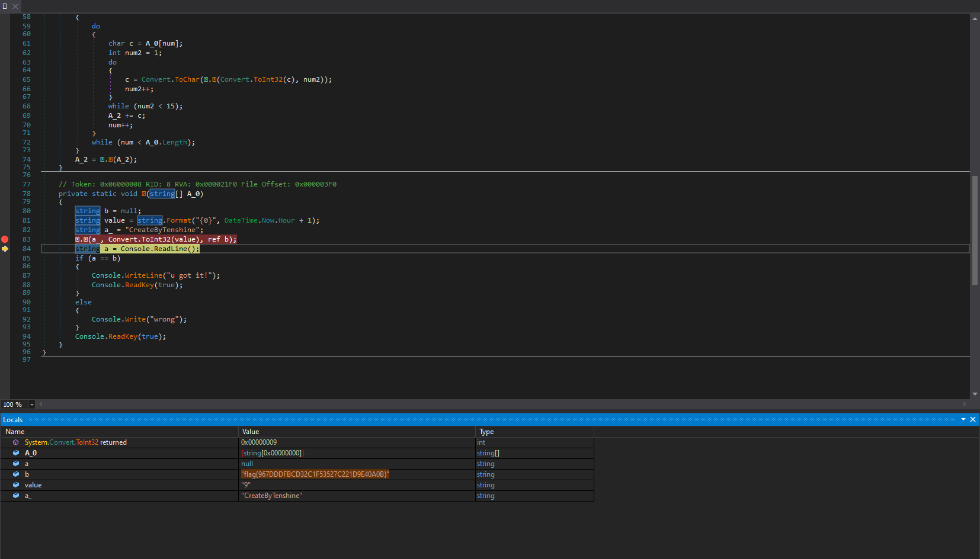Viewport: 980px width, 559px height.
Task: Click the vertical scrollbar thumb in code editor
Action: (975, 230)
